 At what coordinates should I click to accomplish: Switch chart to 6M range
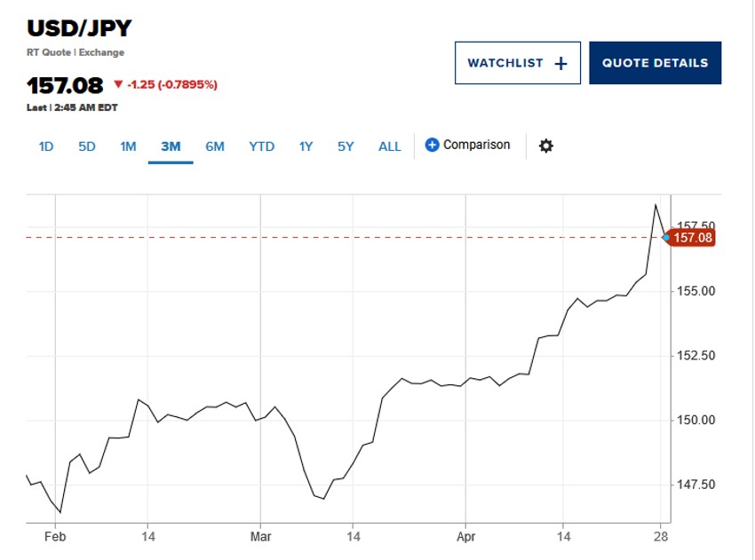[215, 146]
